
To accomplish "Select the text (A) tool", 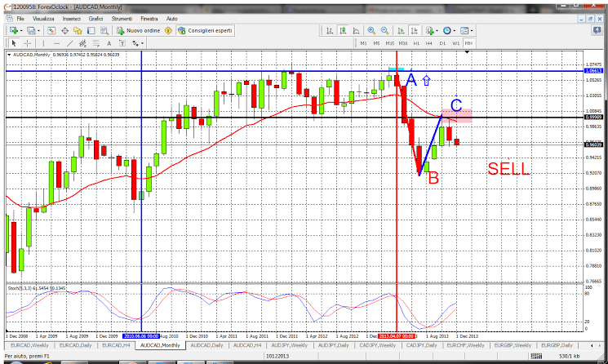I will point(109,43).
